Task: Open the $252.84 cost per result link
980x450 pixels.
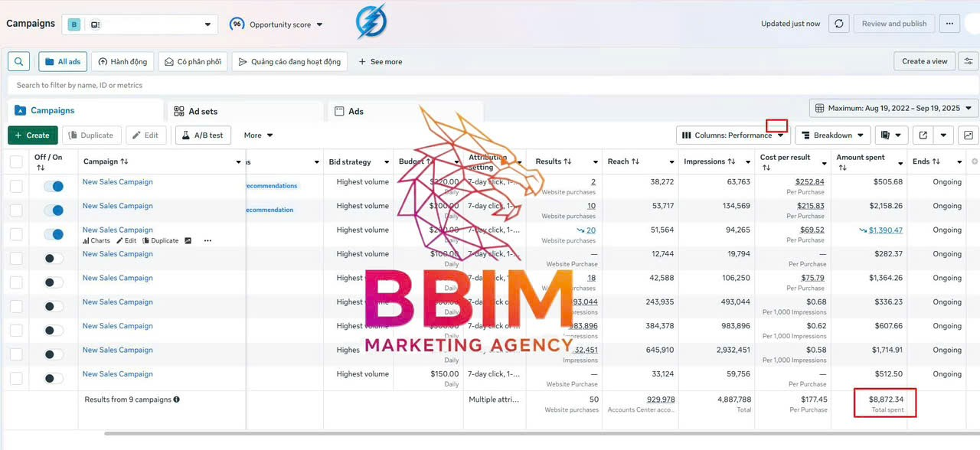Action: click(810, 182)
